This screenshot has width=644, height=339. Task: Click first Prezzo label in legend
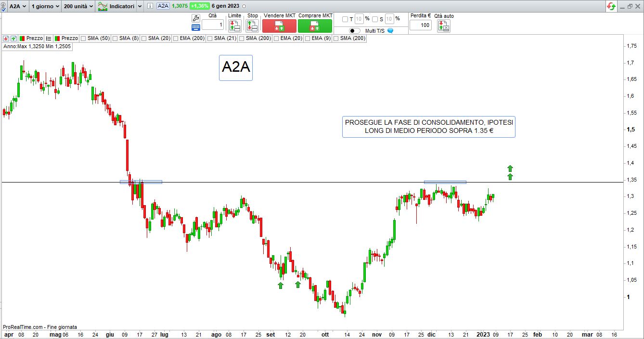click(x=35, y=38)
